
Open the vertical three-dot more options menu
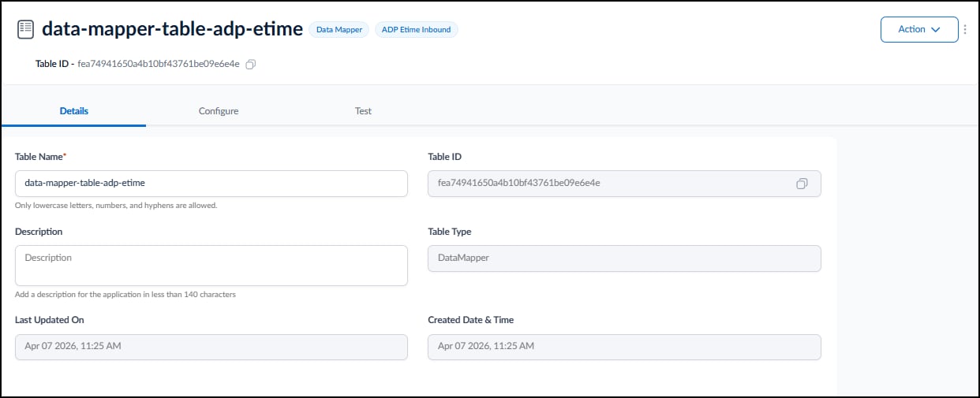[x=966, y=29]
